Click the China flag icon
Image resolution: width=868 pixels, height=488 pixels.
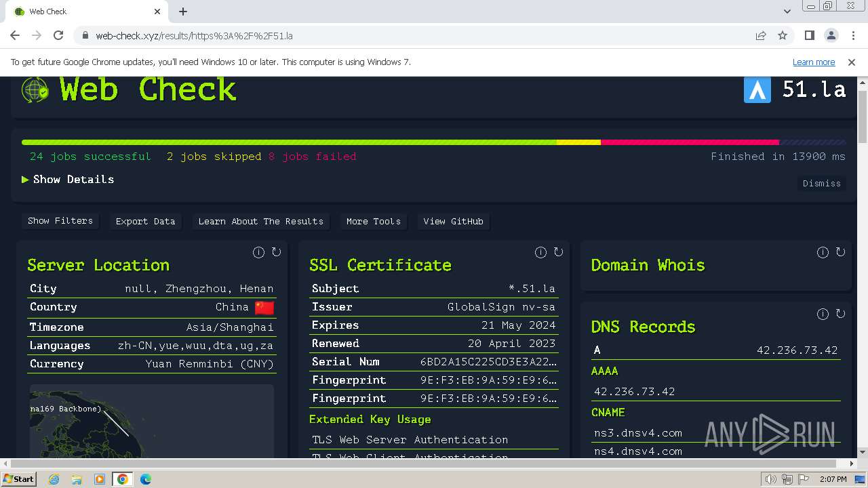(x=264, y=308)
